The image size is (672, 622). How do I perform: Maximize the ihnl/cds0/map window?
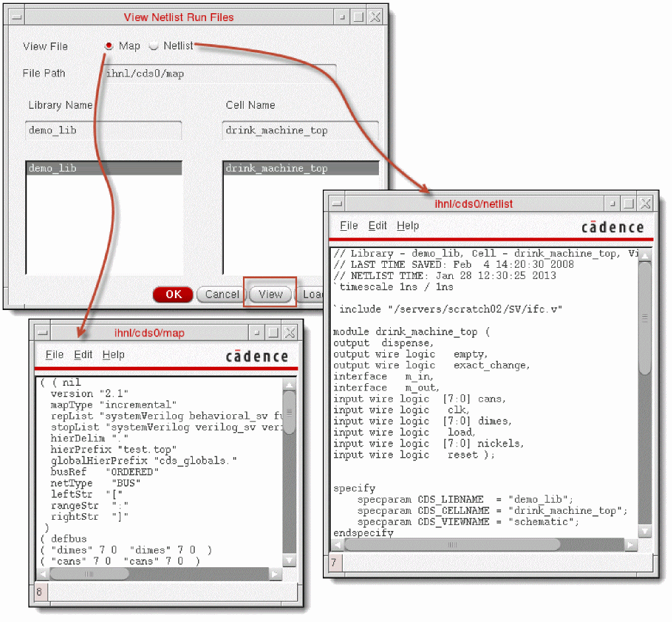[x=273, y=332]
